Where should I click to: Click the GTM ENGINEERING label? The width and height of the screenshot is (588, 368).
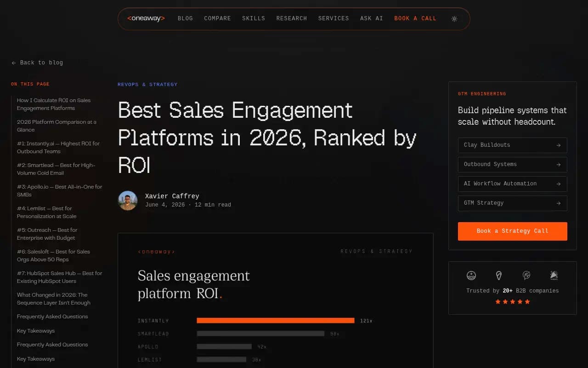click(482, 94)
